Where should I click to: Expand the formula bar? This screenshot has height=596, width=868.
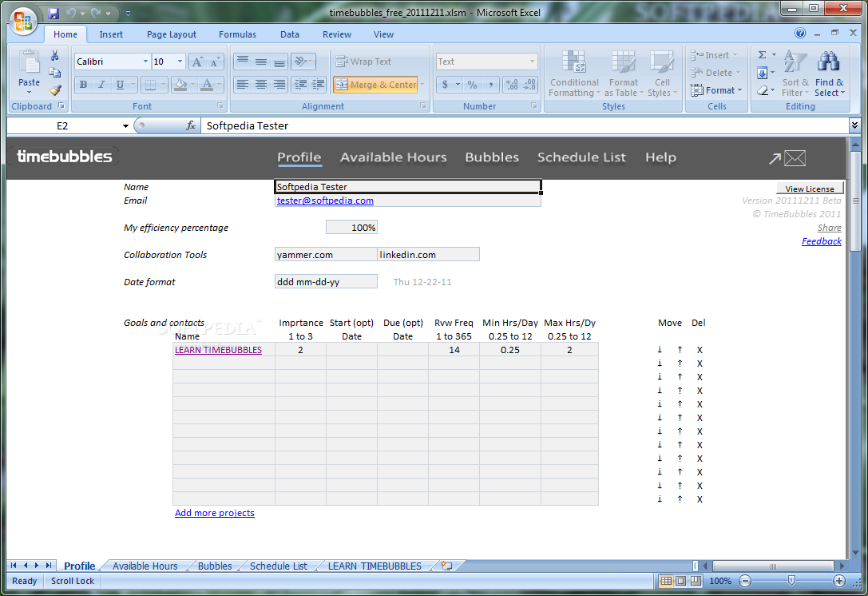tap(854, 125)
